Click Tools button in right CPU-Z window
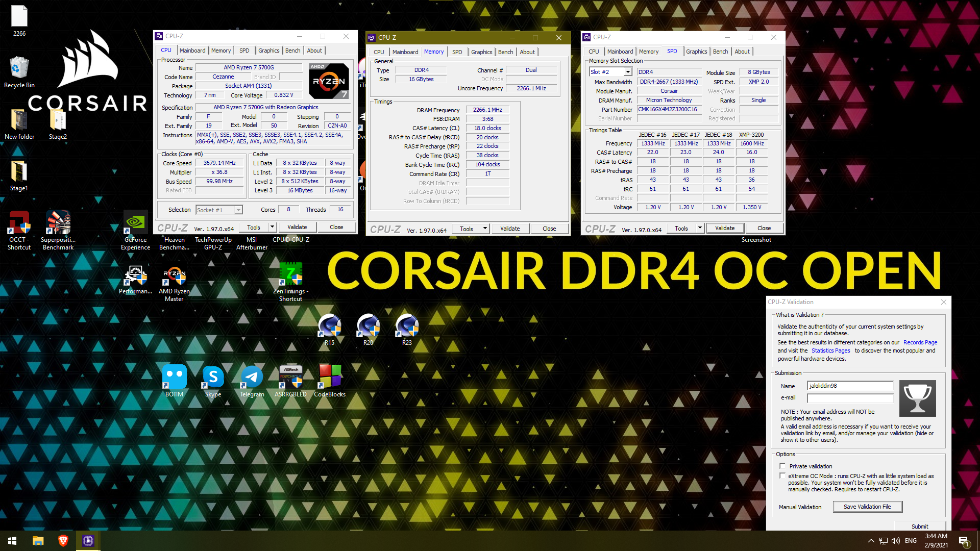 coord(681,228)
